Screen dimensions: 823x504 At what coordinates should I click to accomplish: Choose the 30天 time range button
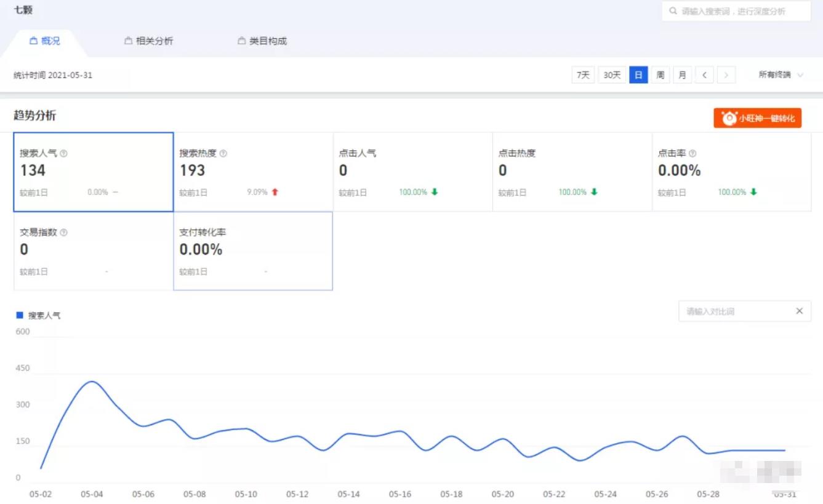(x=612, y=75)
